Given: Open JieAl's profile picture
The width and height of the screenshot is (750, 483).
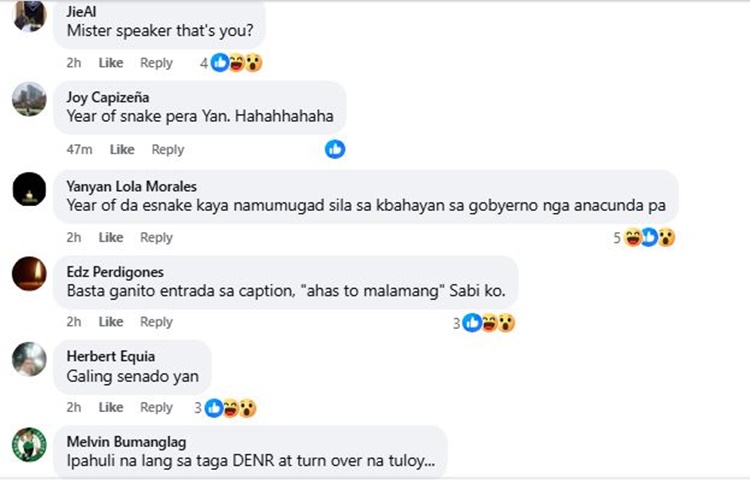Looking at the screenshot, I should pyautogui.click(x=29, y=14).
